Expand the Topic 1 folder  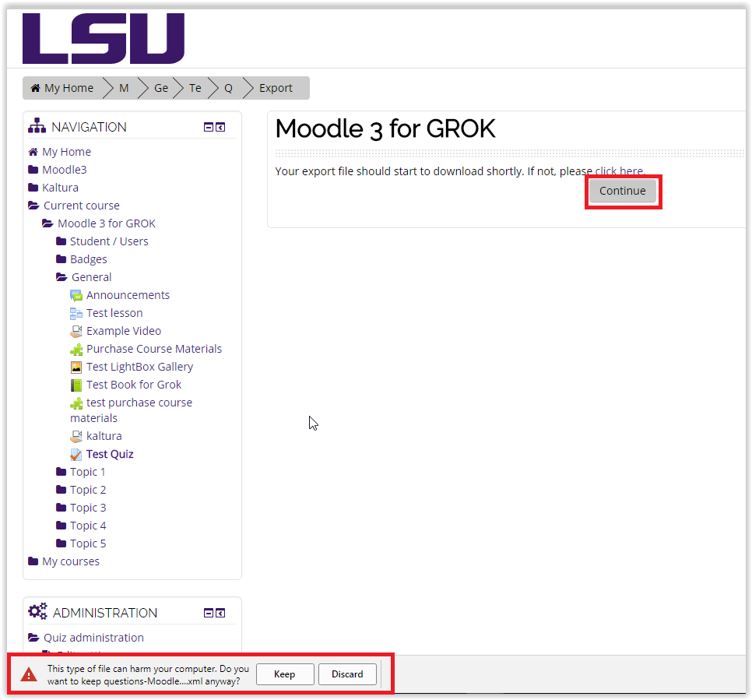click(61, 472)
